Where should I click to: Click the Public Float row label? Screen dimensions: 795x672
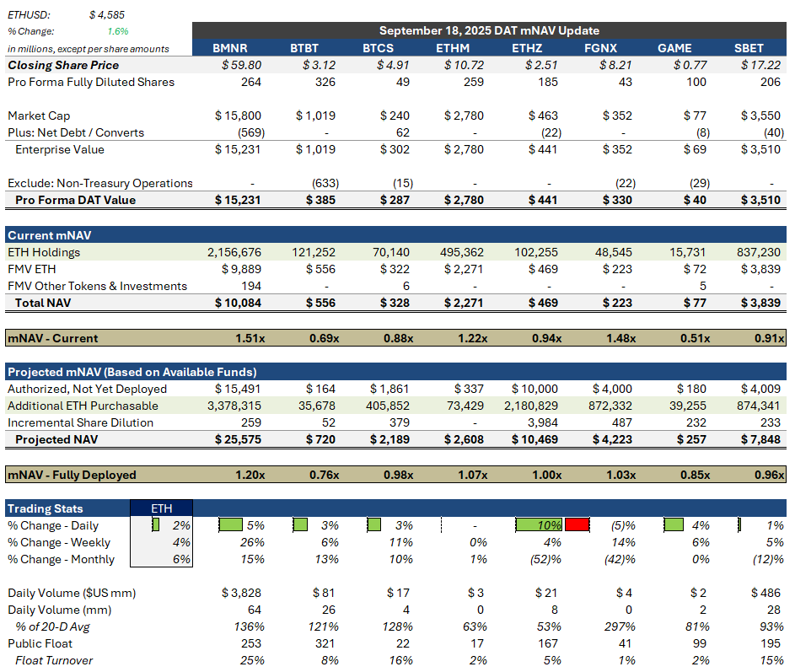(40, 643)
